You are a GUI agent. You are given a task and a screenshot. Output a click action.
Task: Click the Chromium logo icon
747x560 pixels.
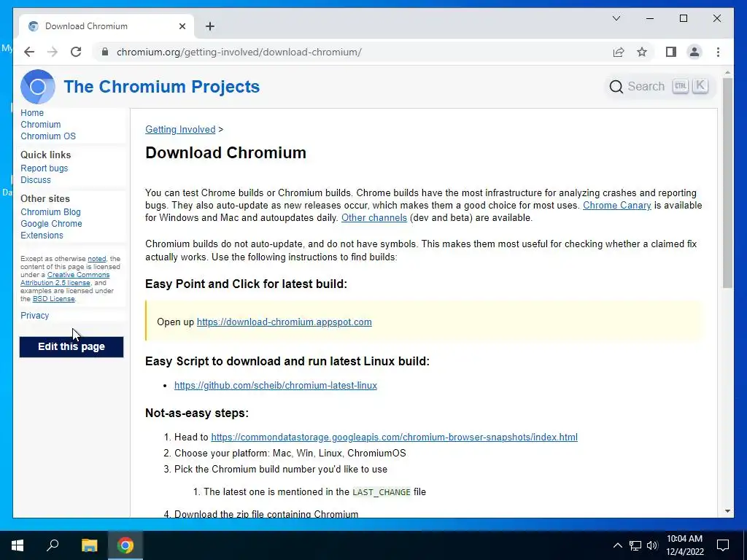[x=38, y=87]
